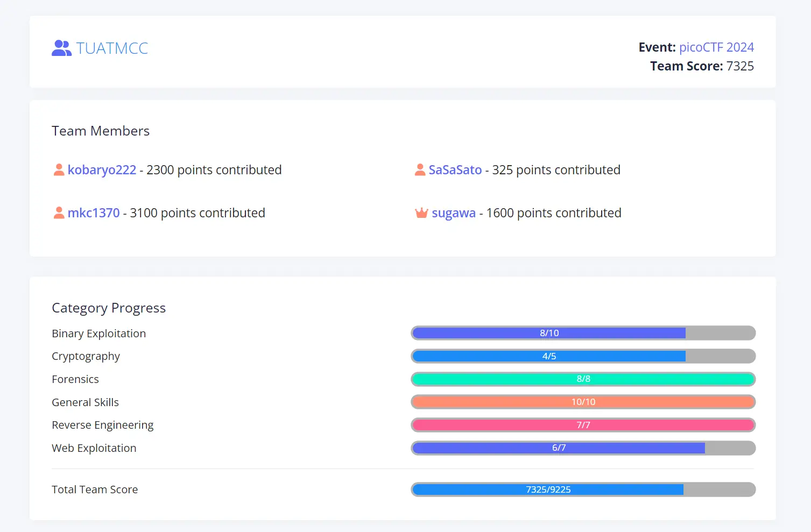Click the user icon next to SaSaSato
This screenshot has width=811, height=532.
[420, 170]
